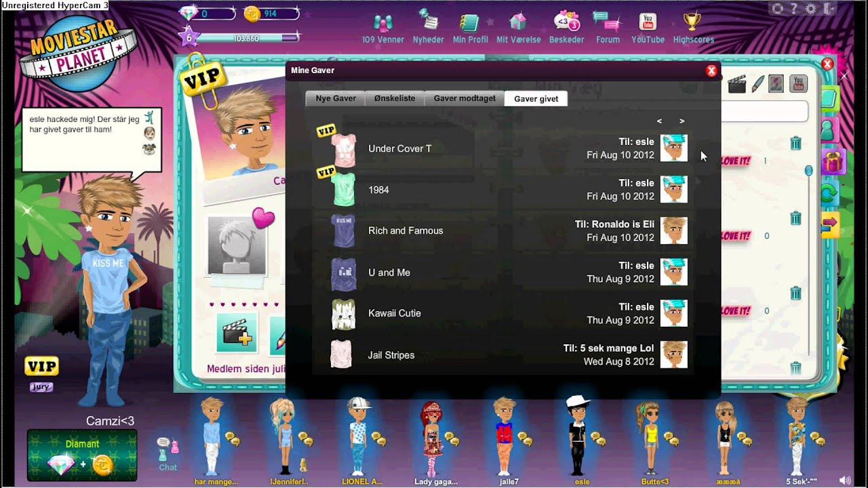
Task: Click the YouTube icon in profile header
Action: pos(798,84)
